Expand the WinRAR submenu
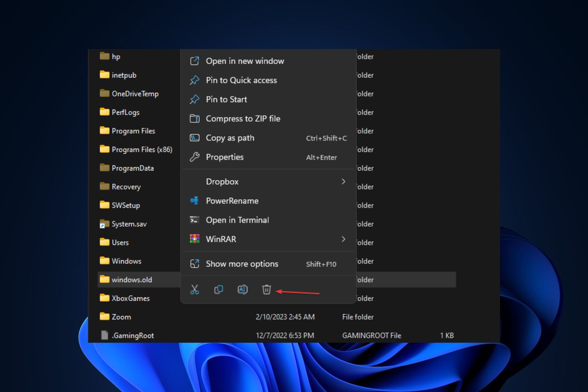 [344, 239]
